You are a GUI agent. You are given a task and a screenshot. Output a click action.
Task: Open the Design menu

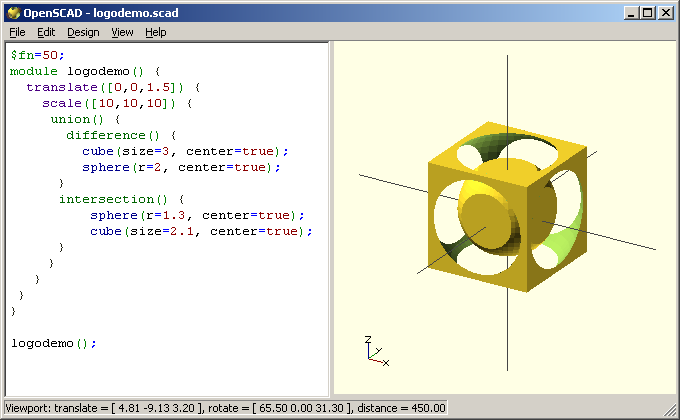point(83,32)
